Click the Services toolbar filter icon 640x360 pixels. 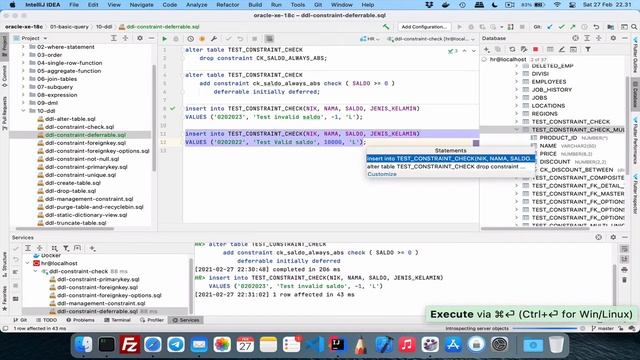point(66,248)
